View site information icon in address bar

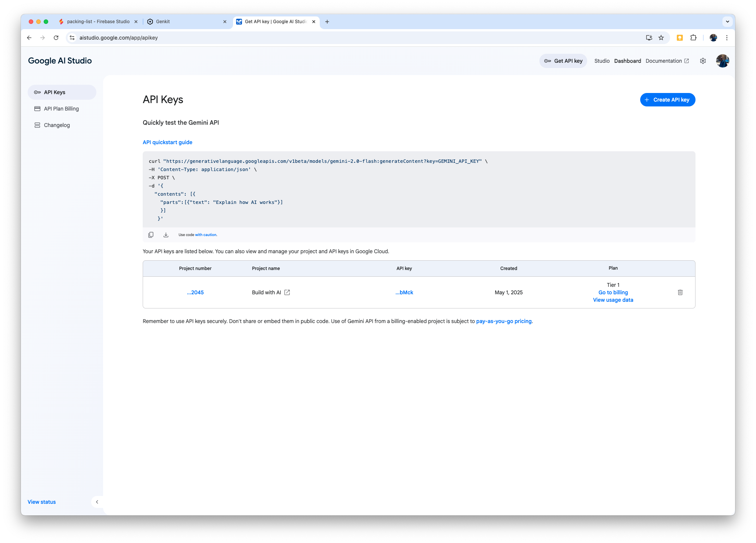point(72,38)
